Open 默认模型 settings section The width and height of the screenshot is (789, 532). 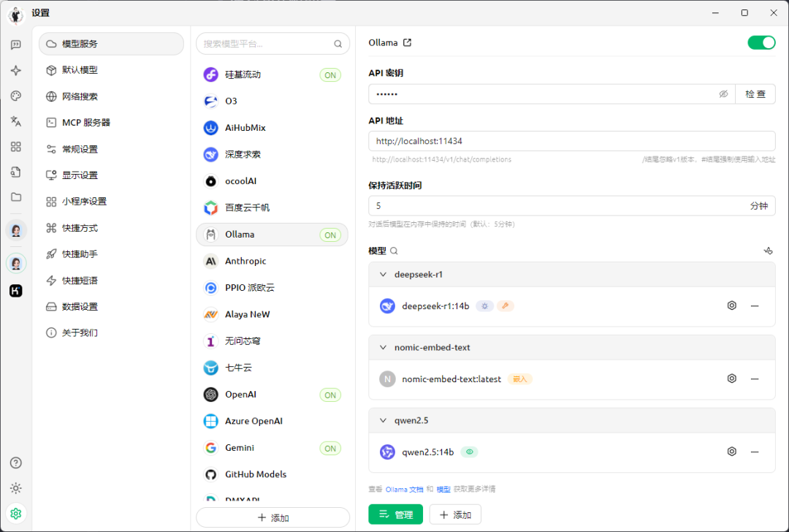(x=111, y=70)
